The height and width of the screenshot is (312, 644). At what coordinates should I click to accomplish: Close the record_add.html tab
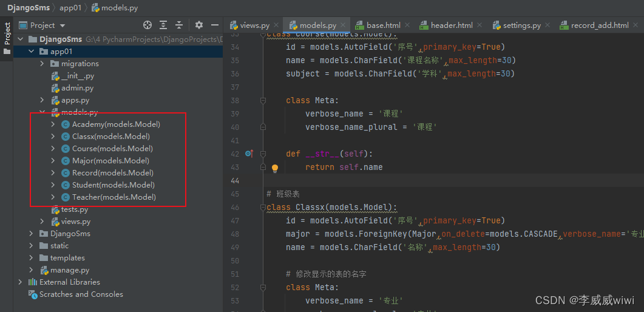(637, 25)
